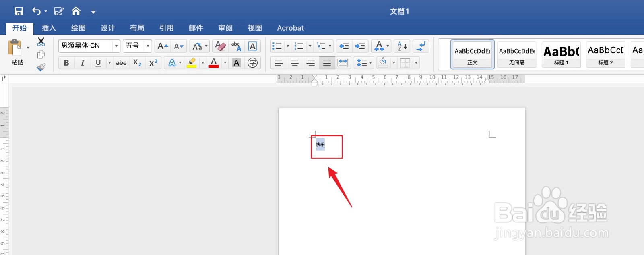Open the borders button
Screen dimensions: 644x255
(x=405, y=63)
